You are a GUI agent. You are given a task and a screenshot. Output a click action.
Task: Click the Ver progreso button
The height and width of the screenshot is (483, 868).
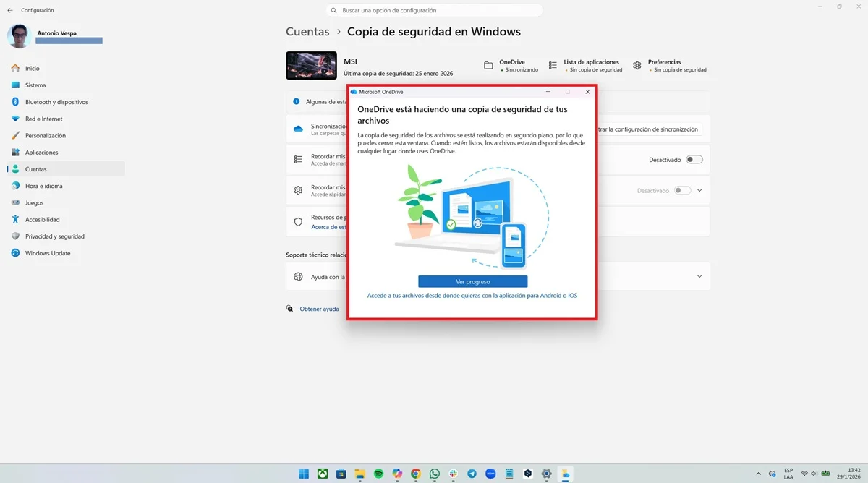[x=472, y=281]
